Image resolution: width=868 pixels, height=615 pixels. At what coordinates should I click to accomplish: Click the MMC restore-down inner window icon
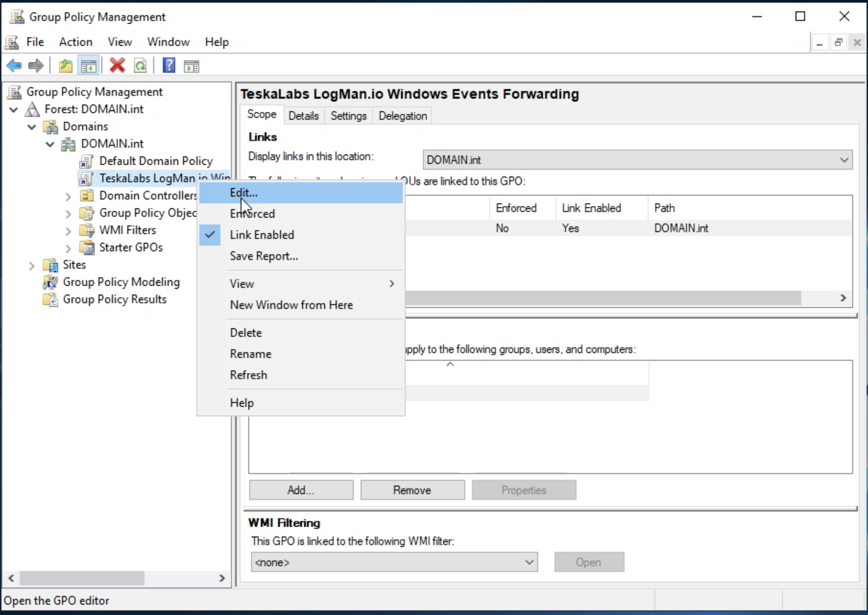838,43
